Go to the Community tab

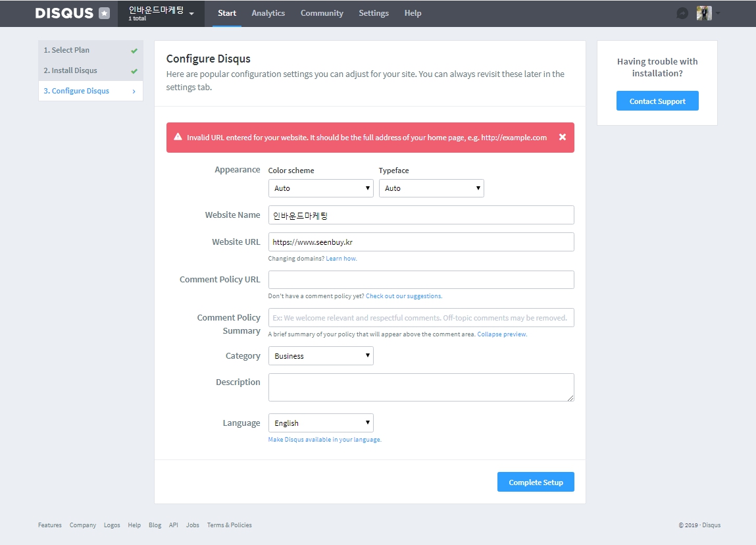(322, 13)
